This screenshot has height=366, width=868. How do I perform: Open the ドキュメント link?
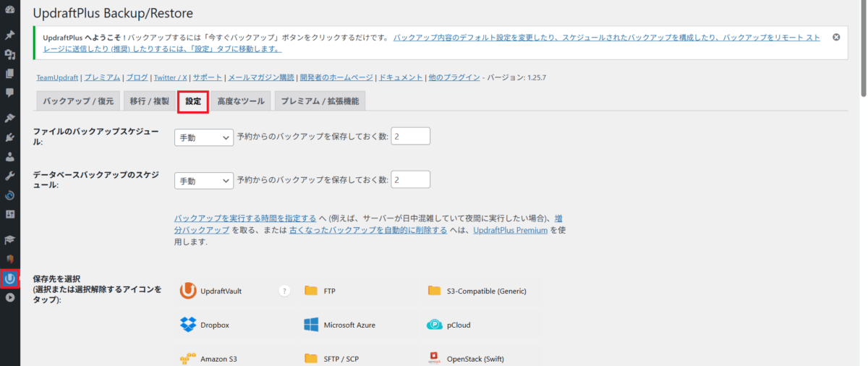(401, 77)
